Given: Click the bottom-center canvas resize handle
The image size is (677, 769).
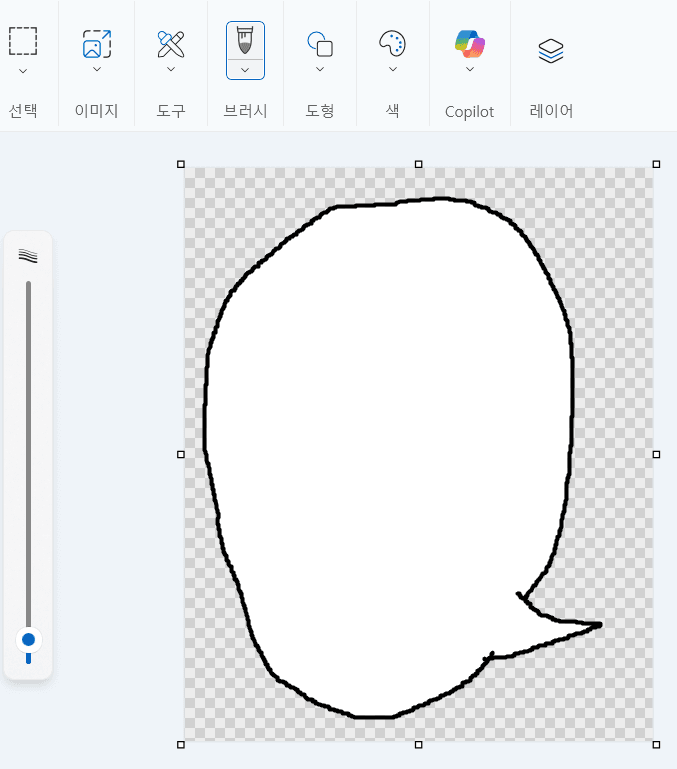Looking at the screenshot, I should click(x=418, y=744).
